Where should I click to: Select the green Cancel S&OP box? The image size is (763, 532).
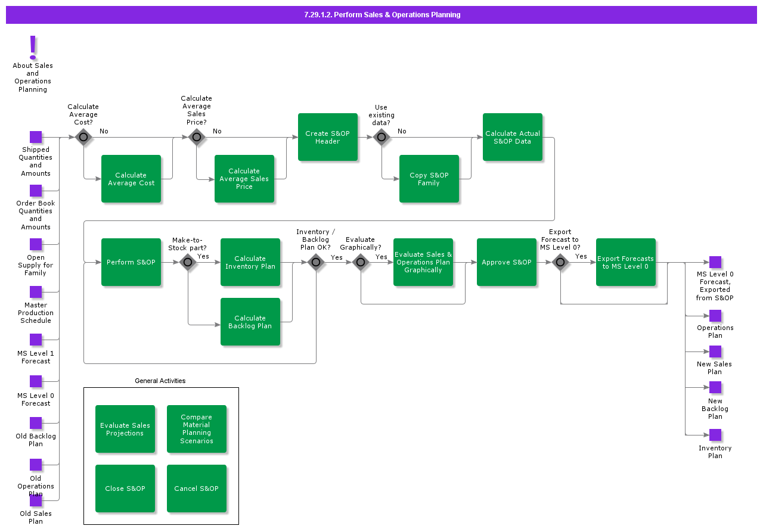click(x=197, y=489)
